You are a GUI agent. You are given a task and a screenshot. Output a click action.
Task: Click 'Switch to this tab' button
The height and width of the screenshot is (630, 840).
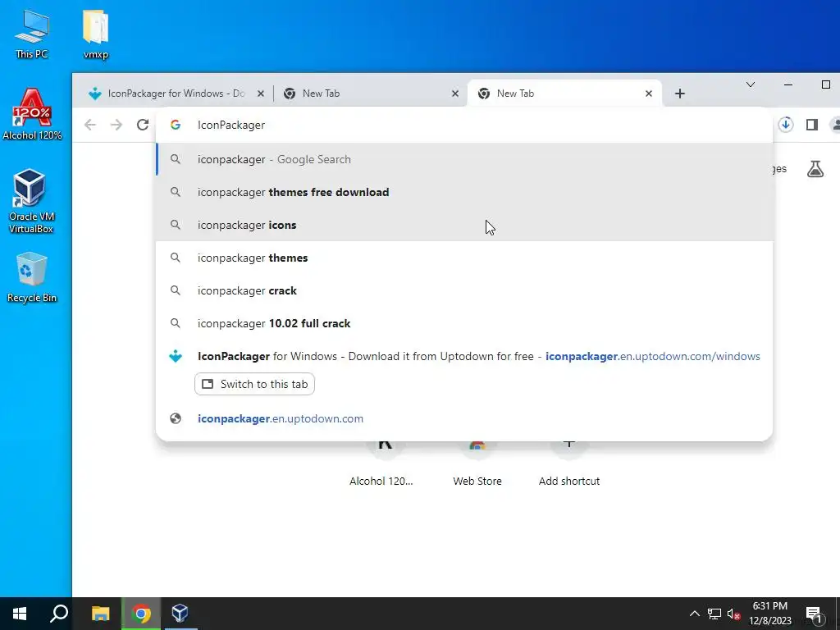[x=254, y=384]
